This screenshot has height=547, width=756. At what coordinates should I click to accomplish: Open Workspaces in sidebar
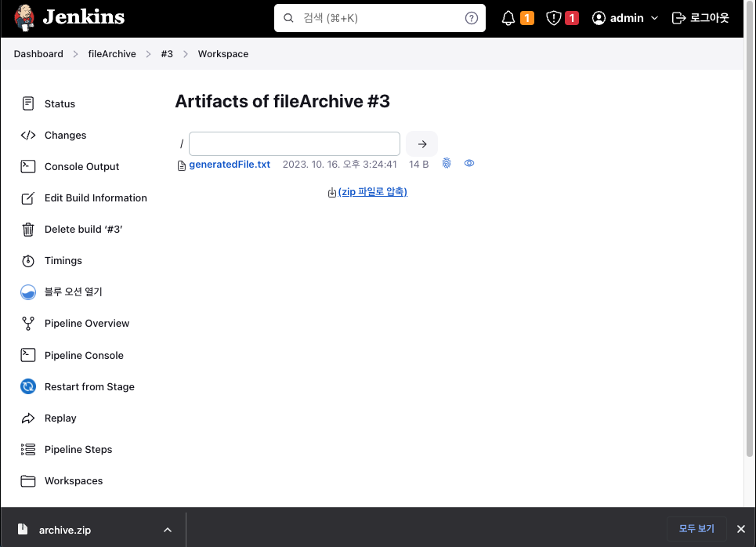pyautogui.click(x=74, y=481)
